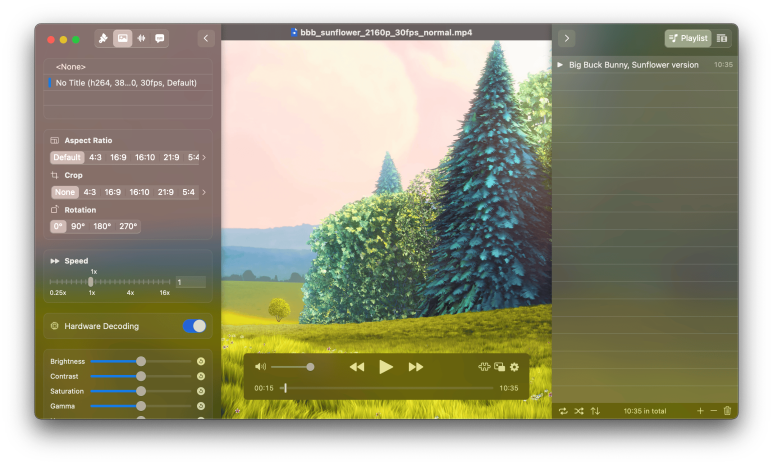Rotate video by 180°
Viewport: 773px width, 465px height.
click(102, 226)
